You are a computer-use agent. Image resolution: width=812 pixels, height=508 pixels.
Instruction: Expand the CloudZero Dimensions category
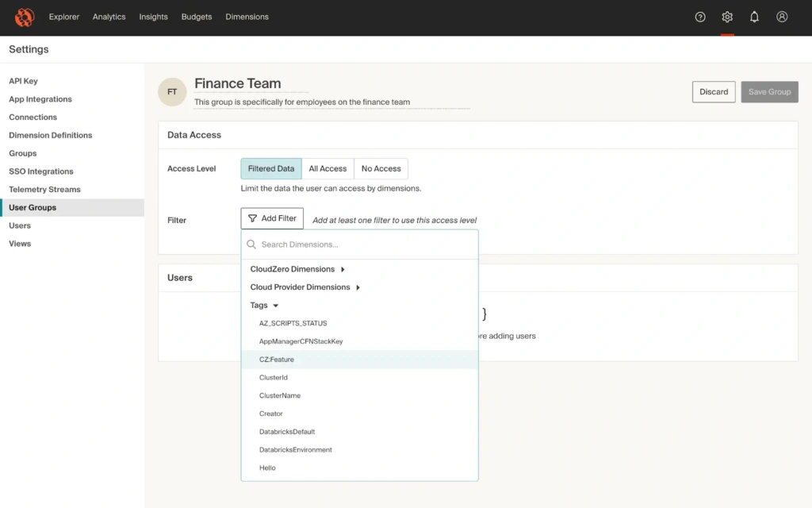pos(297,269)
